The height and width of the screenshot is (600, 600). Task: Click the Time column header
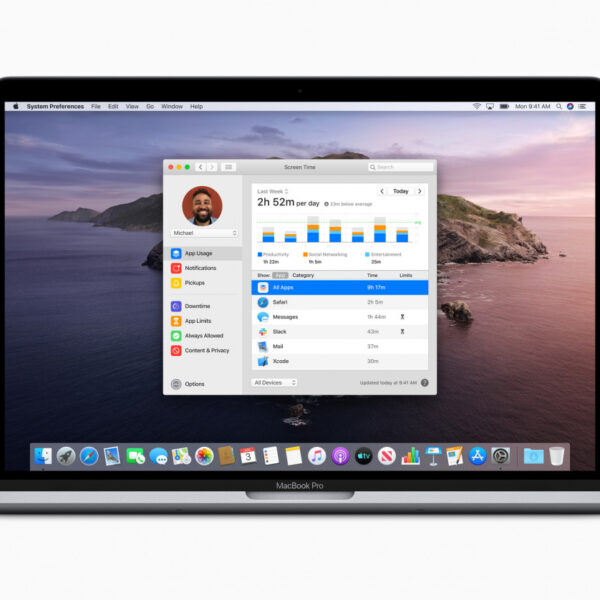coord(372,275)
